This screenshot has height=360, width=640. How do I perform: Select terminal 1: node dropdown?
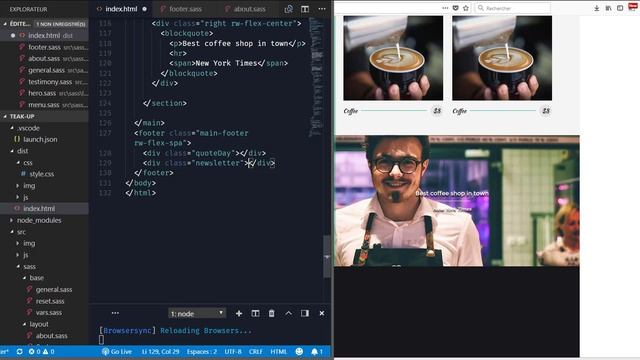click(197, 313)
